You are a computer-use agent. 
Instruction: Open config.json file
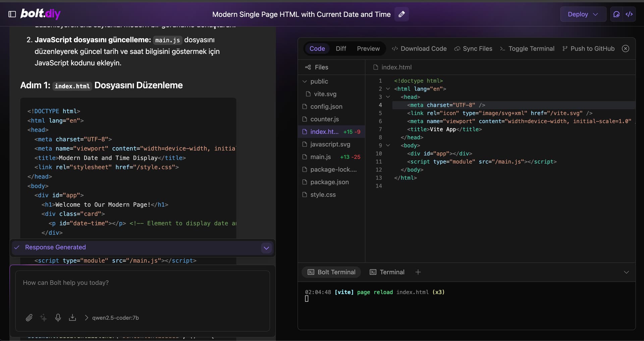point(331,107)
